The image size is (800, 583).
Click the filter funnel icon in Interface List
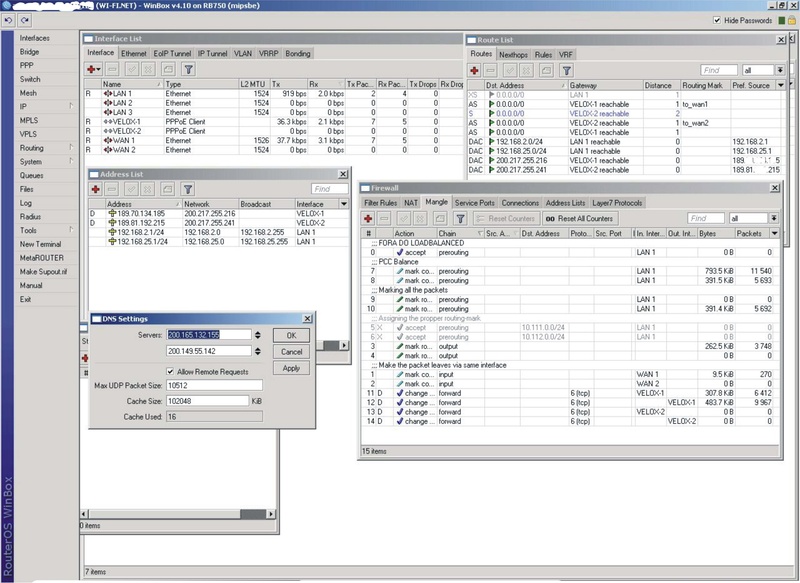click(x=188, y=69)
